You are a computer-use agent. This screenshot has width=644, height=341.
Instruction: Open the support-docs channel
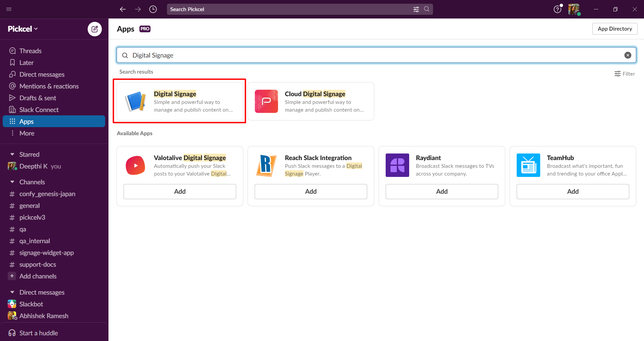(x=54, y=264)
